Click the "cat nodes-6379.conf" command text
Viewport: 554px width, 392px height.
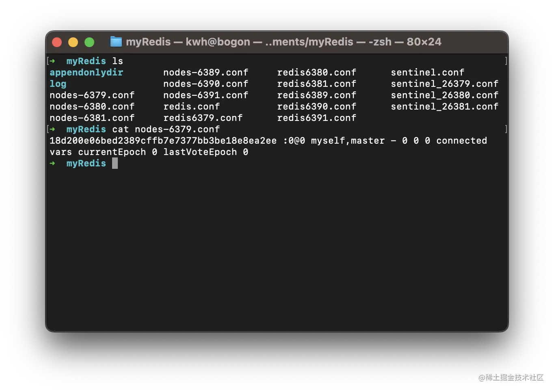tap(166, 129)
